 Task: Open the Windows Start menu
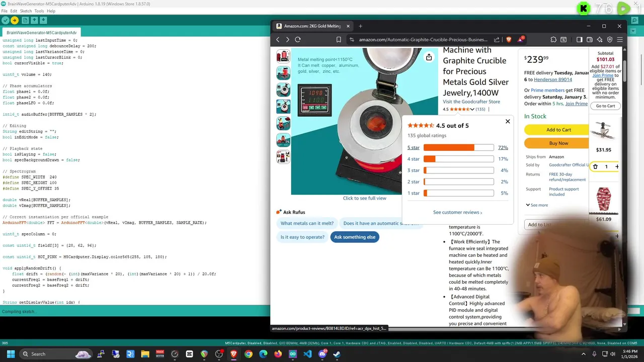[x=11, y=354]
